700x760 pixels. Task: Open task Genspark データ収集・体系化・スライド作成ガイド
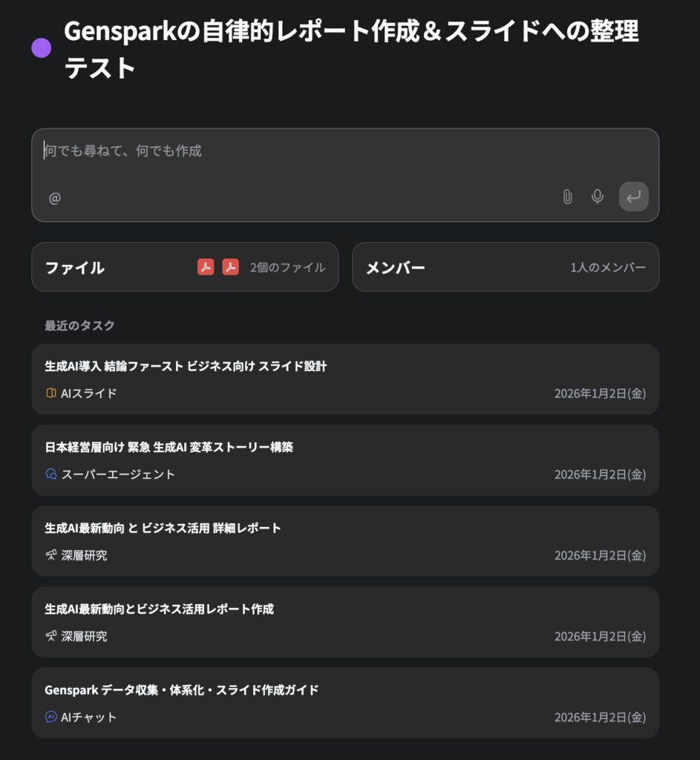[182, 689]
